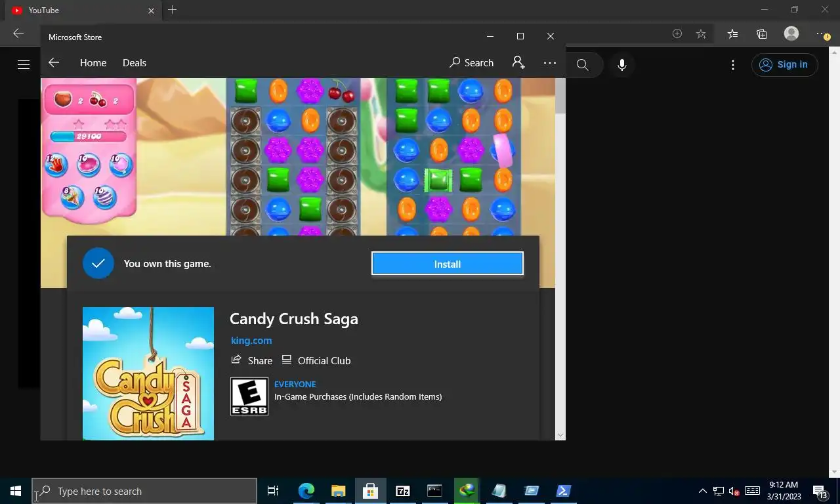
Task: Show hidden system tray icons
Action: [702, 491]
